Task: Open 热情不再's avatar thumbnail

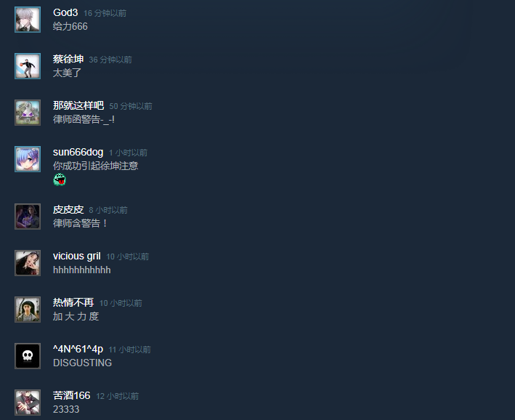Action: [x=28, y=310]
